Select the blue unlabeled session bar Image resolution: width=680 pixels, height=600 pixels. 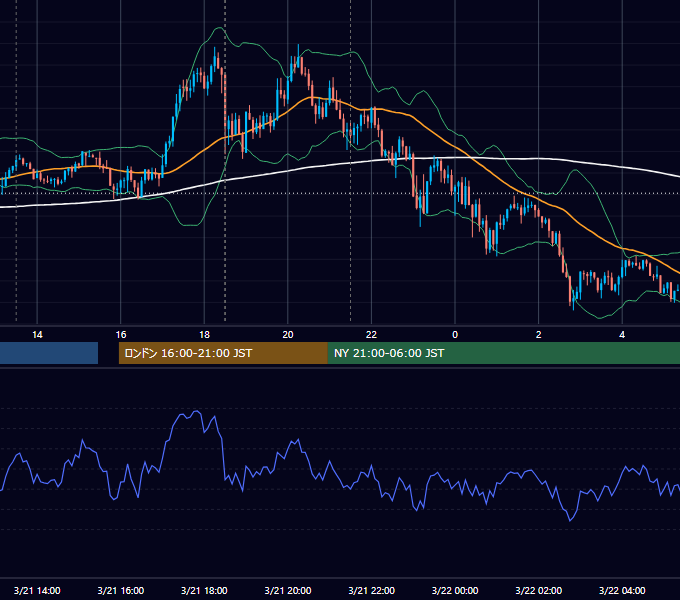click(49, 353)
